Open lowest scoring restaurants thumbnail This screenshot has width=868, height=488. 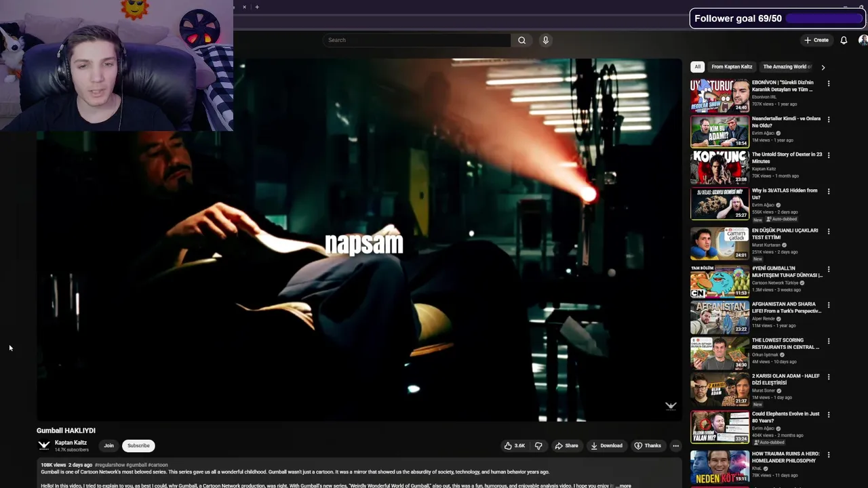[x=719, y=353]
